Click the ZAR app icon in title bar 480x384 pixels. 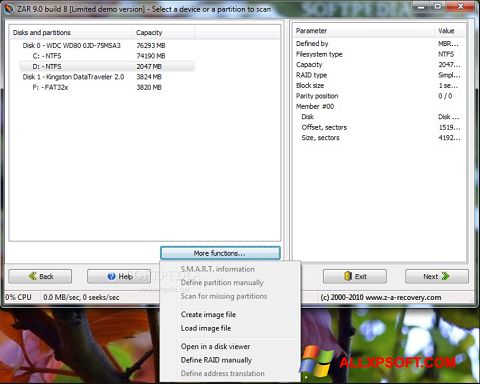[8, 9]
